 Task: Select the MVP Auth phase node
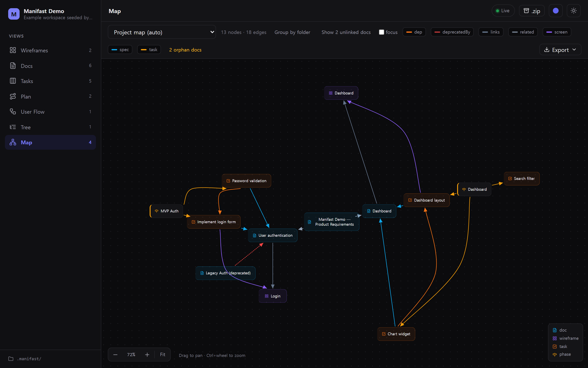pos(166,211)
